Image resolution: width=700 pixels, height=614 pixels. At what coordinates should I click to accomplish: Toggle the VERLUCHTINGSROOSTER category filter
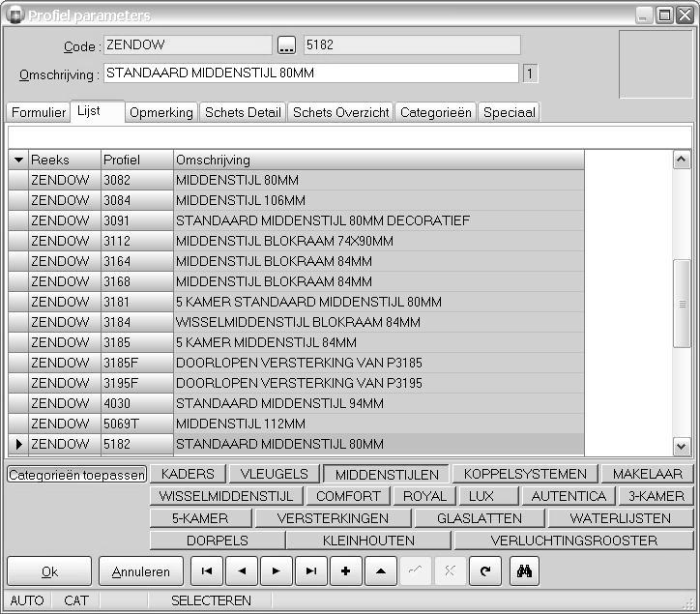click(573, 541)
